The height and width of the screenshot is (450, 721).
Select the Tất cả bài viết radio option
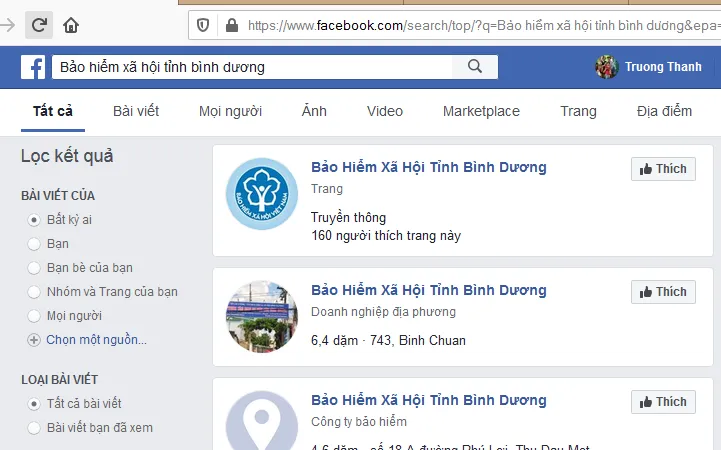coord(34,404)
